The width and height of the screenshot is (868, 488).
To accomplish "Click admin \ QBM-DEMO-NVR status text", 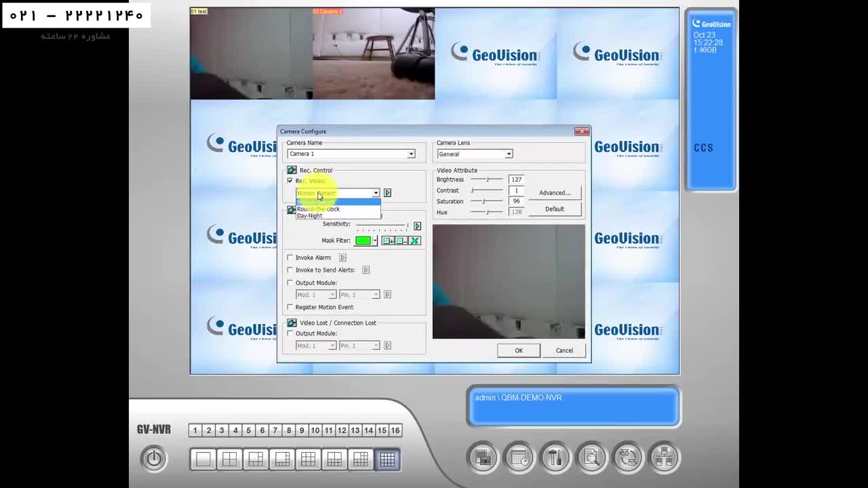I will coord(518,398).
